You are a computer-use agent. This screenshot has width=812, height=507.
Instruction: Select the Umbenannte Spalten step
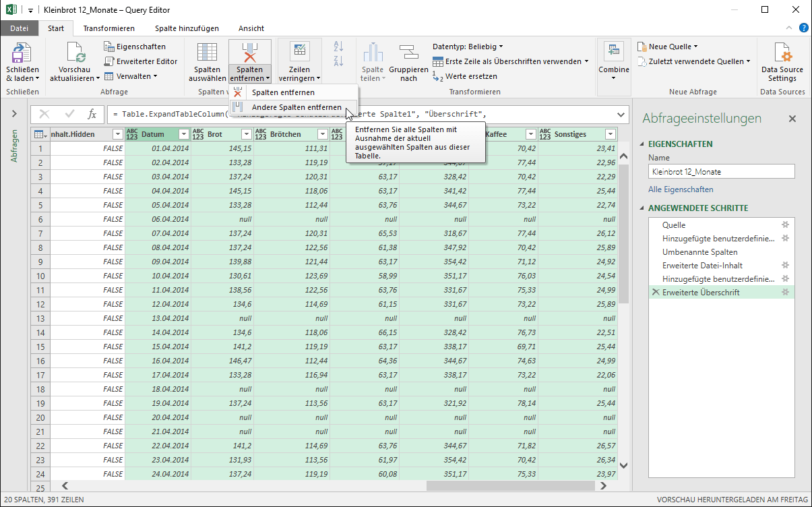(721, 251)
